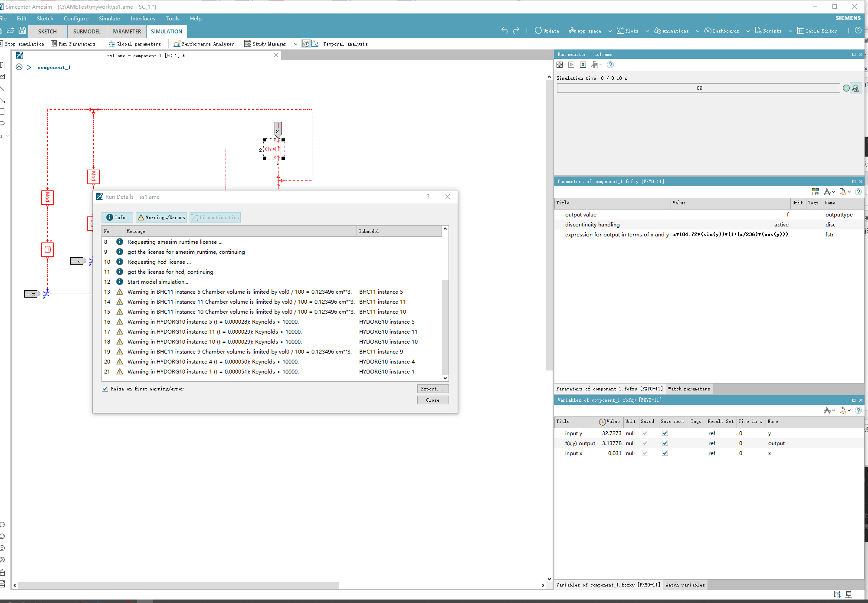Click the color grid view icon in Parameters panel

click(x=816, y=192)
